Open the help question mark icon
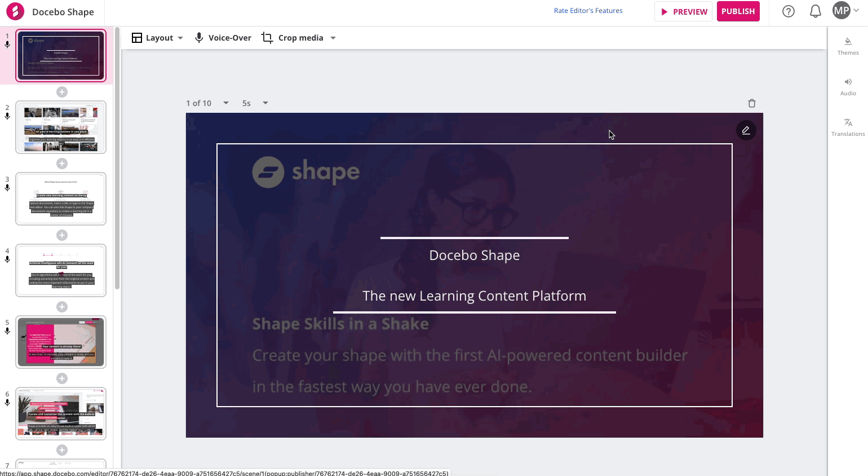868x476 pixels. click(x=789, y=11)
